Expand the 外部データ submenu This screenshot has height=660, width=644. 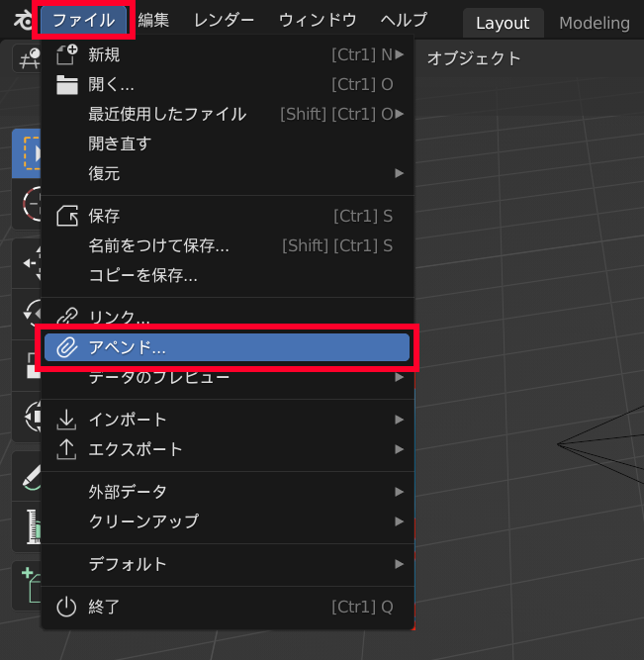(x=228, y=492)
